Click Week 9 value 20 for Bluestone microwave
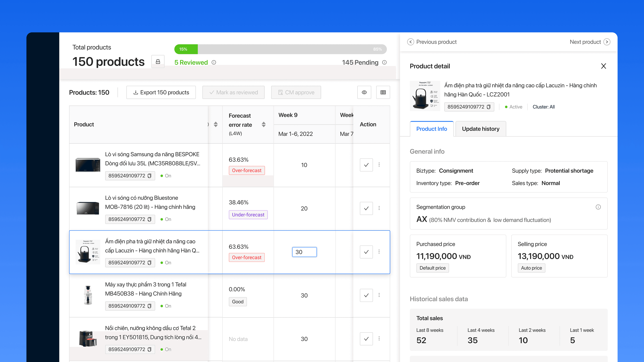The image size is (644, 362). (304, 209)
